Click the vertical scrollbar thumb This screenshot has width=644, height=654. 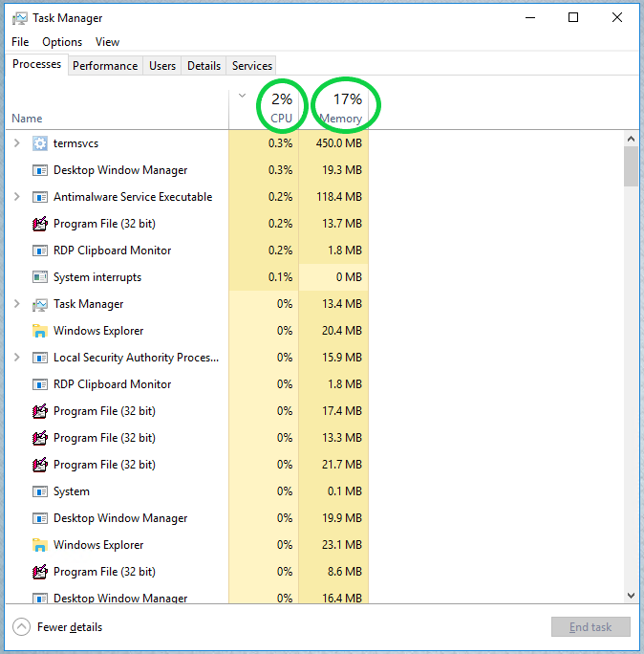pos(631,166)
